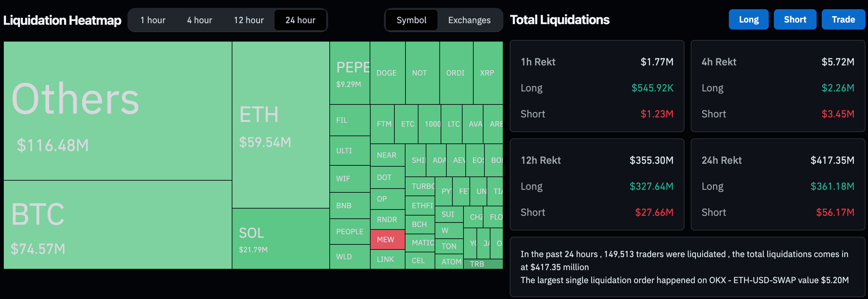The height and width of the screenshot is (299, 868).
Task: Click the Long filter button
Action: click(x=748, y=19)
